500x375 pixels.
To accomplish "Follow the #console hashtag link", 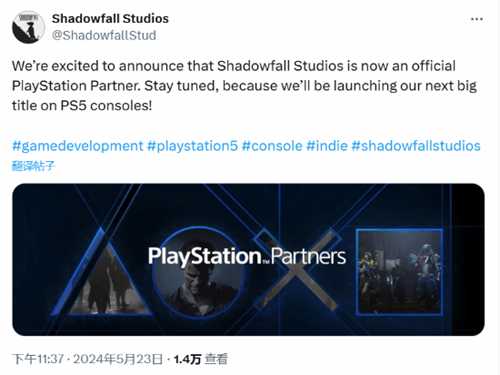I will pos(272,146).
